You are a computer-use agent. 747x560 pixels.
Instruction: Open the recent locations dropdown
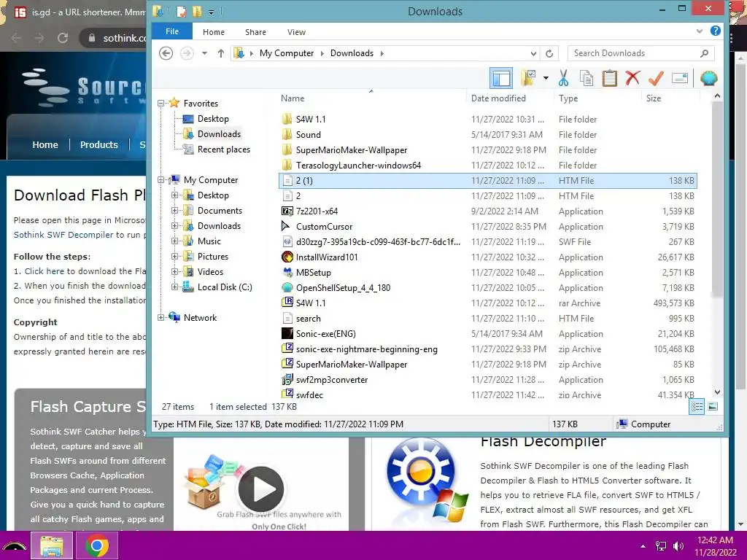pos(204,52)
